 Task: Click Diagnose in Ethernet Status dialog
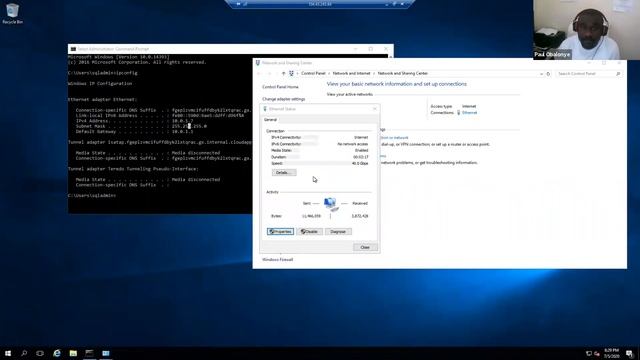338,231
